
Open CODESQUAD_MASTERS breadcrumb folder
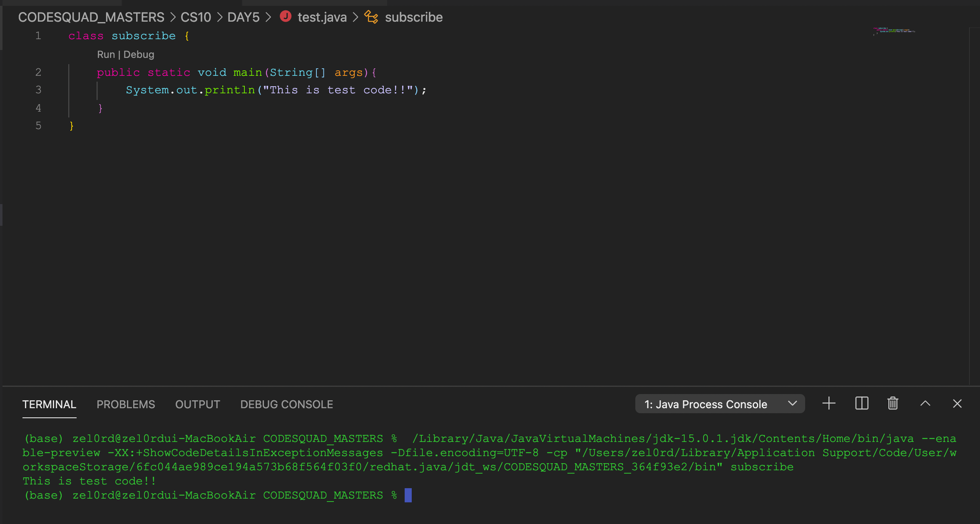pos(91,17)
